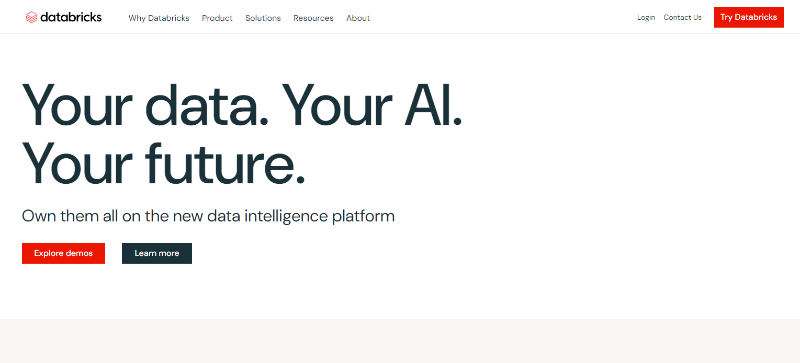800x363 pixels.
Task: Click the red Try Databricks button
Action: 748,17
